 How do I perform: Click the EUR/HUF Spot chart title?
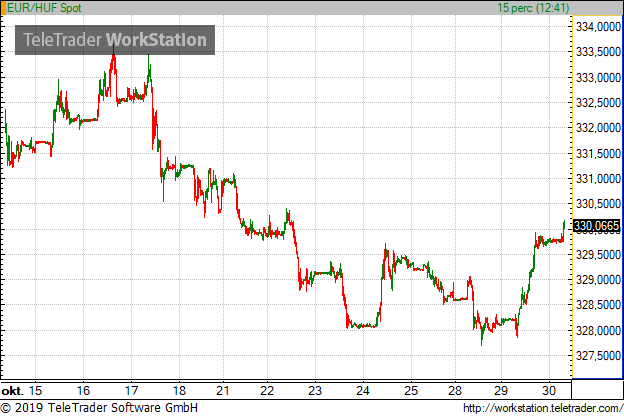pyautogui.click(x=44, y=8)
